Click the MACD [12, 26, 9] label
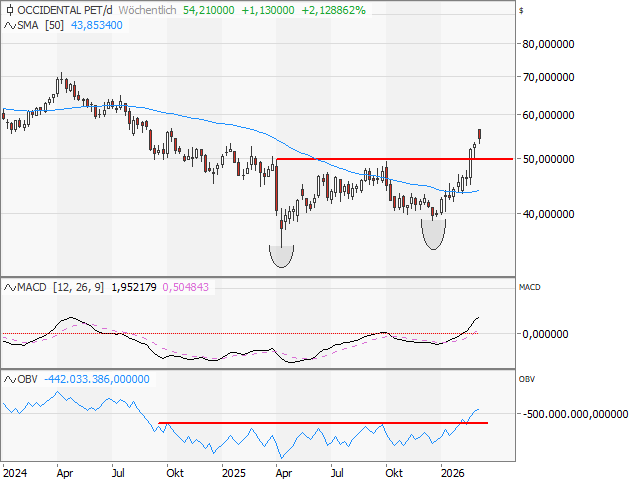The height and width of the screenshot is (480, 640). pos(60,287)
